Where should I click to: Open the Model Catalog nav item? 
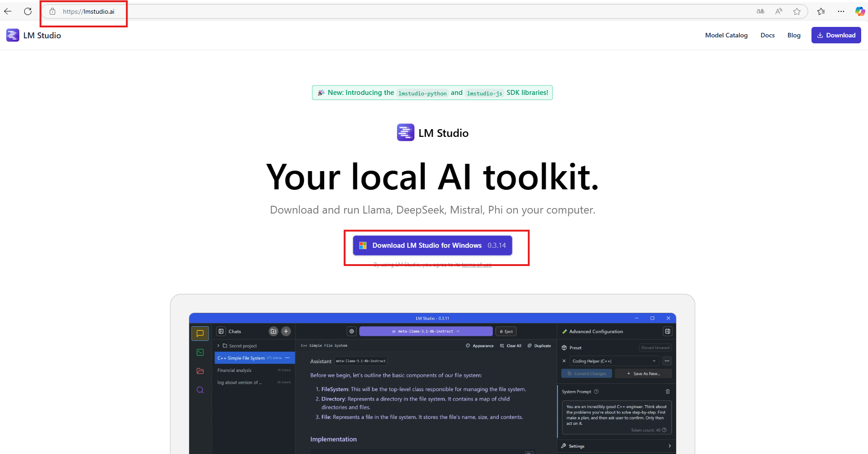tap(726, 35)
